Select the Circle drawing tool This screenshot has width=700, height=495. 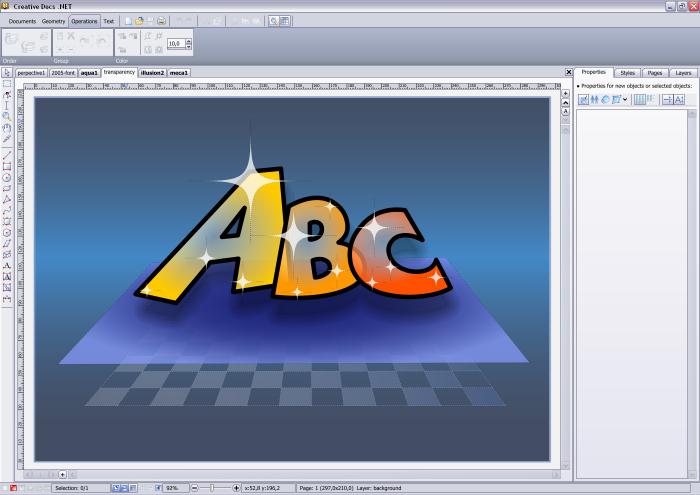pyautogui.click(x=7, y=177)
